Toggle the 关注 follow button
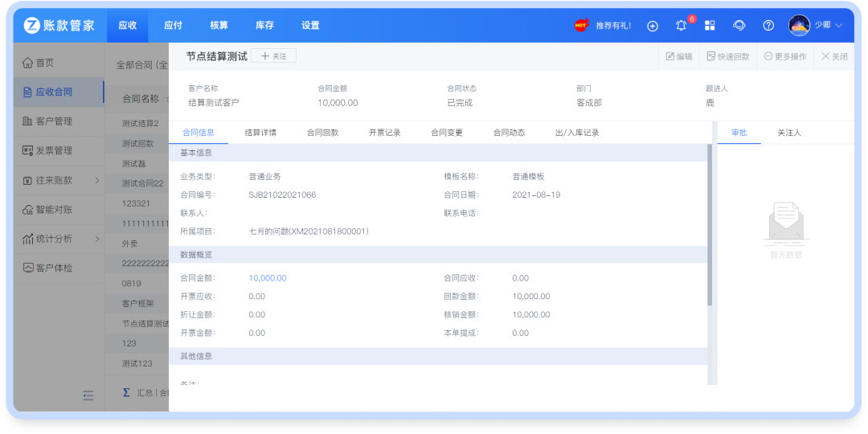Viewport: 868px width, 434px height. point(273,56)
